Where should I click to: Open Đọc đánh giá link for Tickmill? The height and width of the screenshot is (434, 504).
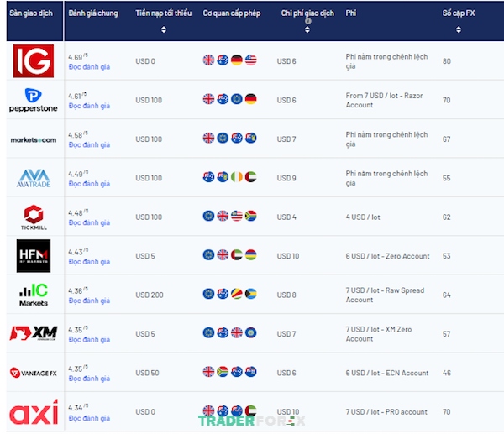89,222
